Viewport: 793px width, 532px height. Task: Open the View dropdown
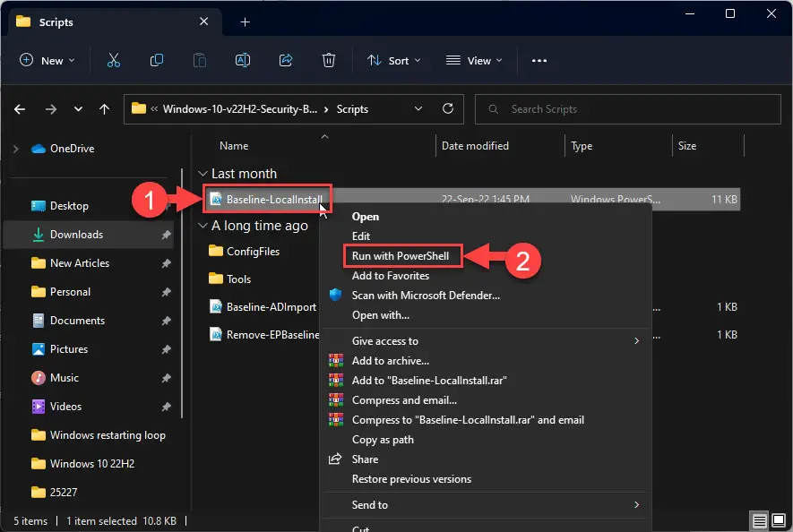(x=474, y=60)
